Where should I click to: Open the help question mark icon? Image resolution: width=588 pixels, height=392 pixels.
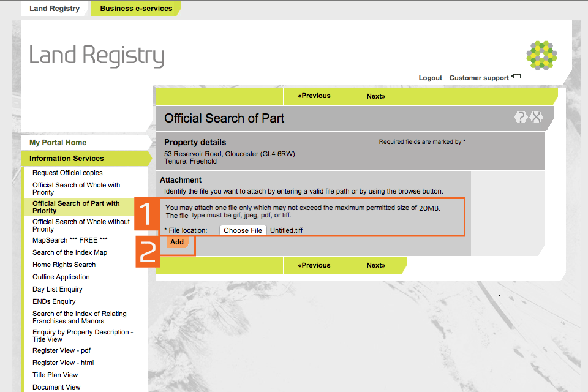click(x=521, y=118)
